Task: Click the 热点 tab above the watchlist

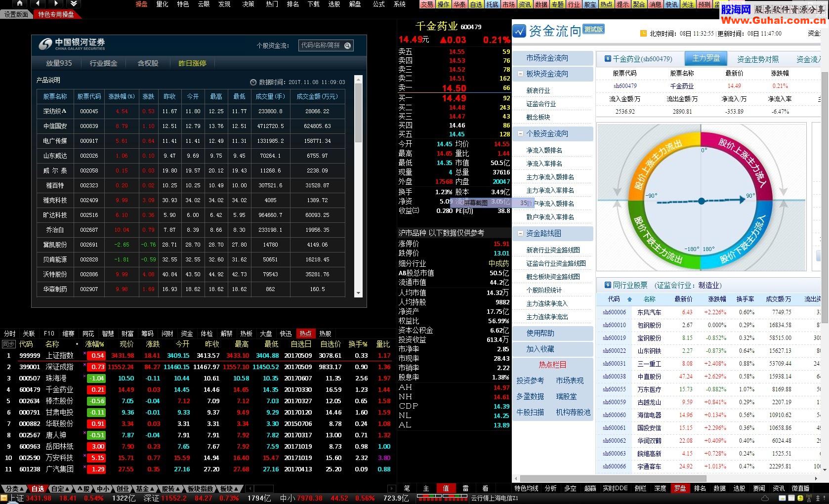Action: (x=305, y=334)
